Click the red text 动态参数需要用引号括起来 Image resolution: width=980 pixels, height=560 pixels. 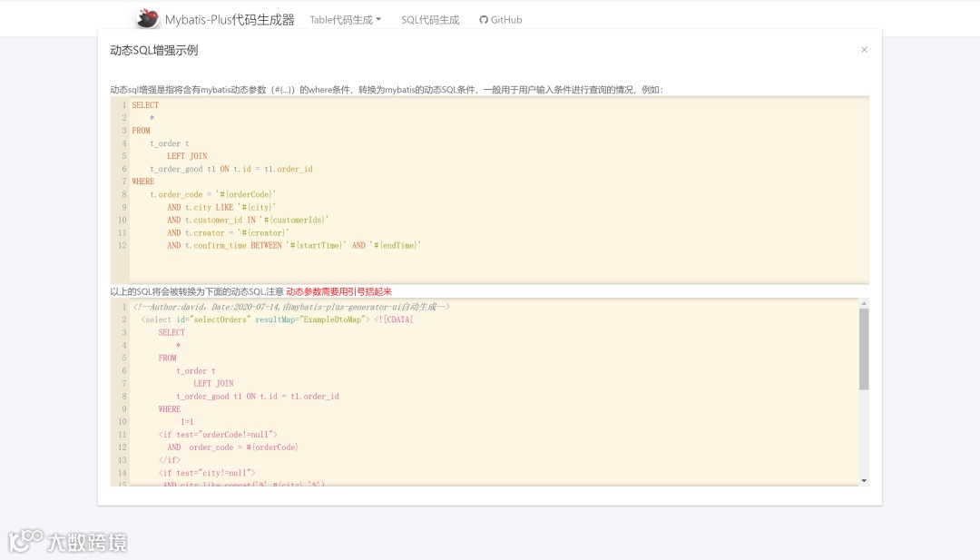pos(338,292)
